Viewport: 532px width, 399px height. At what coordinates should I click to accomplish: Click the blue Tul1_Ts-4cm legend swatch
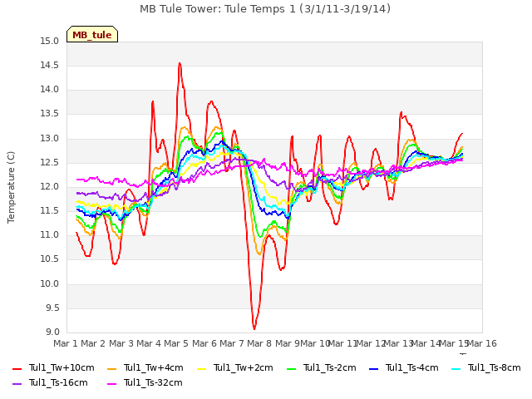point(373,368)
